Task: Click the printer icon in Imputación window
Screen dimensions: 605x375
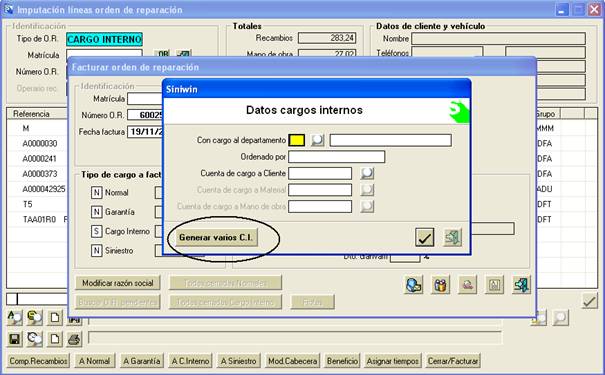Action: pyautogui.click(x=74, y=339)
